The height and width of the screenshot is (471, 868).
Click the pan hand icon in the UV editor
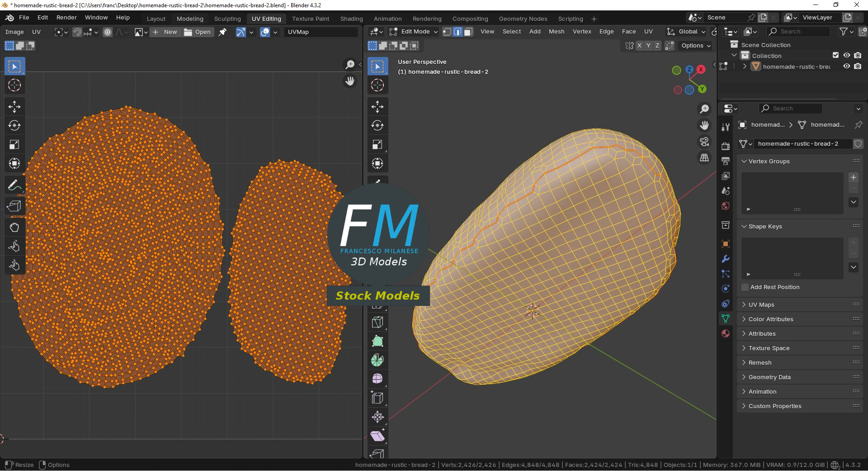(350, 81)
